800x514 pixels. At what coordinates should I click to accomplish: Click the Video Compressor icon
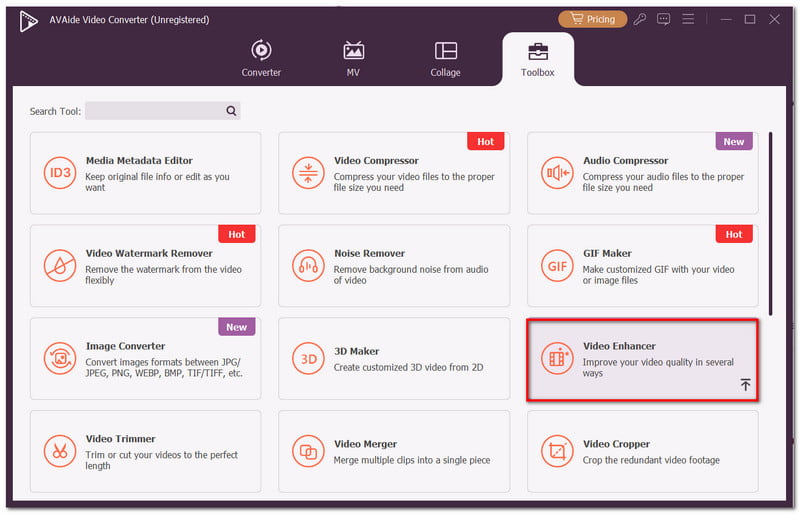click(x=308, y=173)
